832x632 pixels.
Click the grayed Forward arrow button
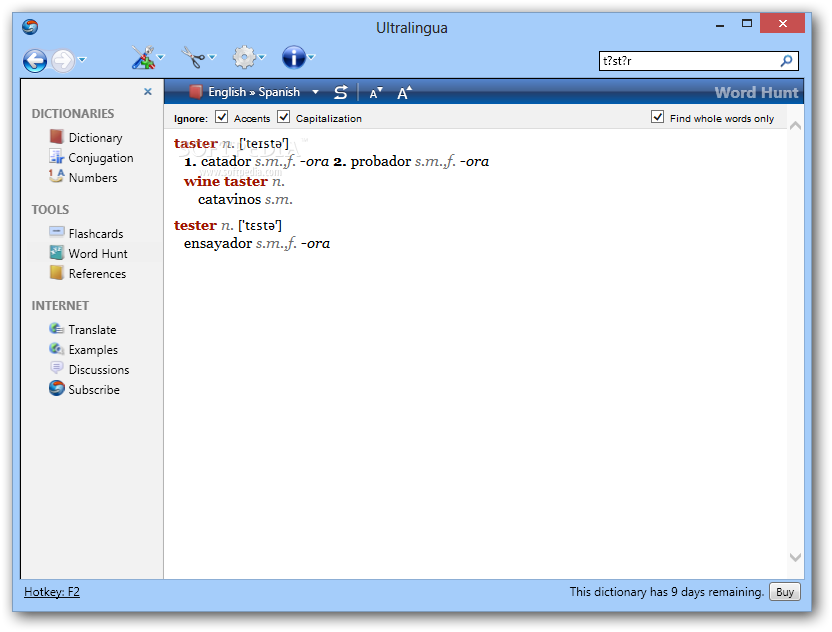pos(63,60)
